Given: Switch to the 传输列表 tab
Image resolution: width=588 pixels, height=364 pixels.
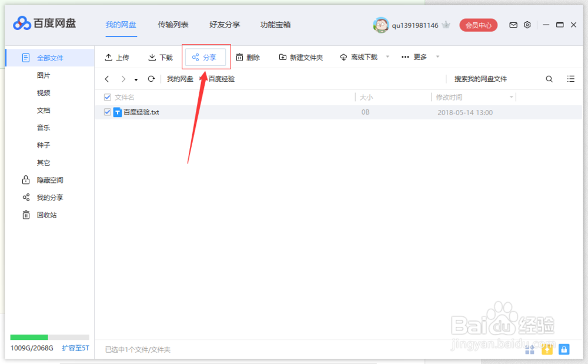Looking at the screenshot, I should 173,25.
